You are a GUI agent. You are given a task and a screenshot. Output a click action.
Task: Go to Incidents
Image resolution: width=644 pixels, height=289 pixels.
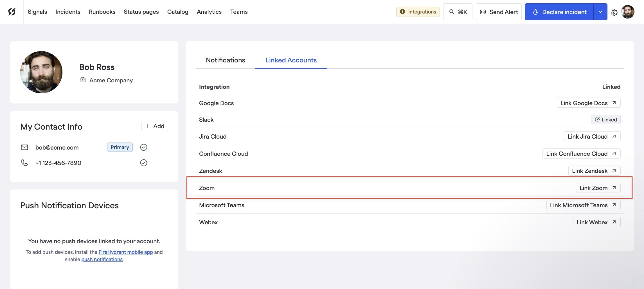(68, 12)
